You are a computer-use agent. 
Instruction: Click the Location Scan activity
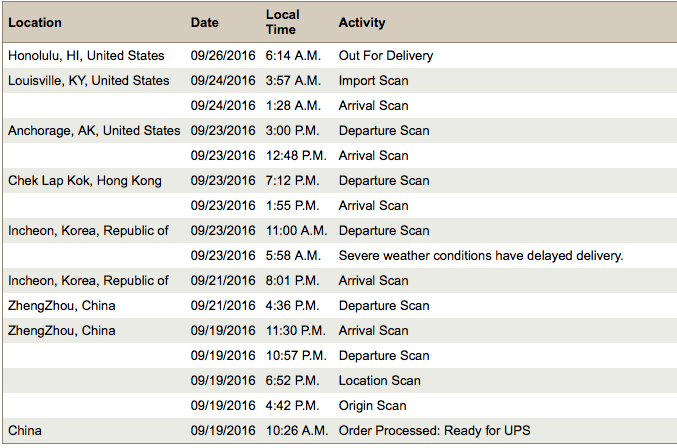[380, 381]
